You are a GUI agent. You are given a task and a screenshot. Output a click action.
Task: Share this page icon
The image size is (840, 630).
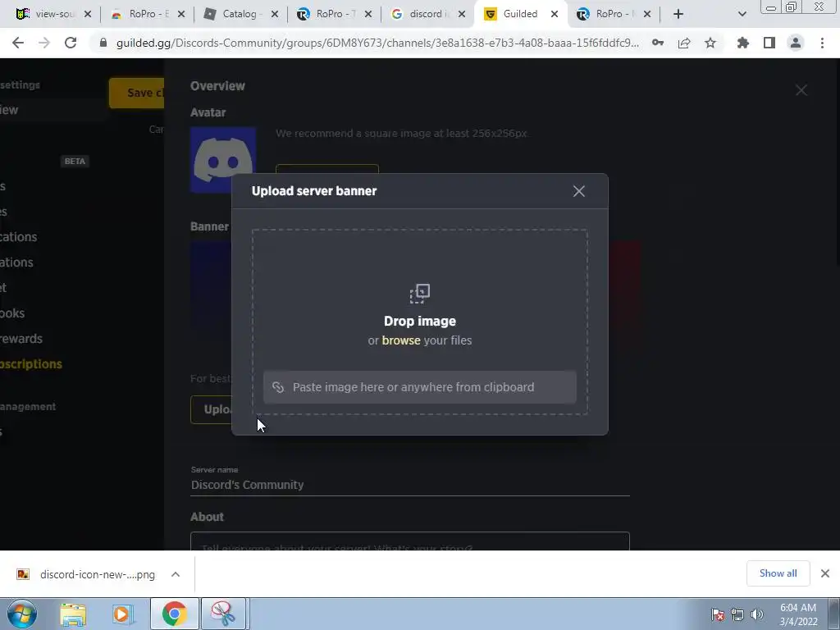pyautogui.click(x=684, y=43)
